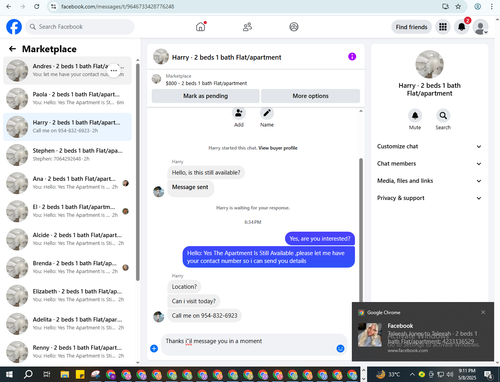Mute the conversation with the bell icon

pos(415,116)
